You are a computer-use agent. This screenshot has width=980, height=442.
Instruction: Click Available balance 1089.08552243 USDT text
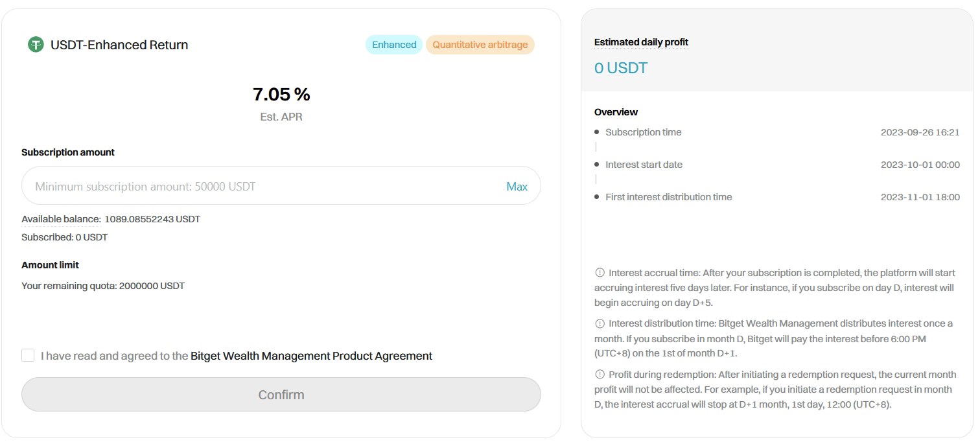(x=111, y=219)
